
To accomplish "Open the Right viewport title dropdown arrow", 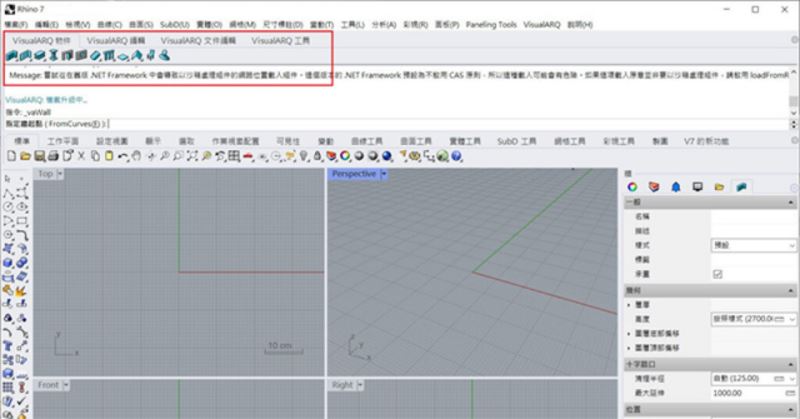I will (x=360, y=385).
